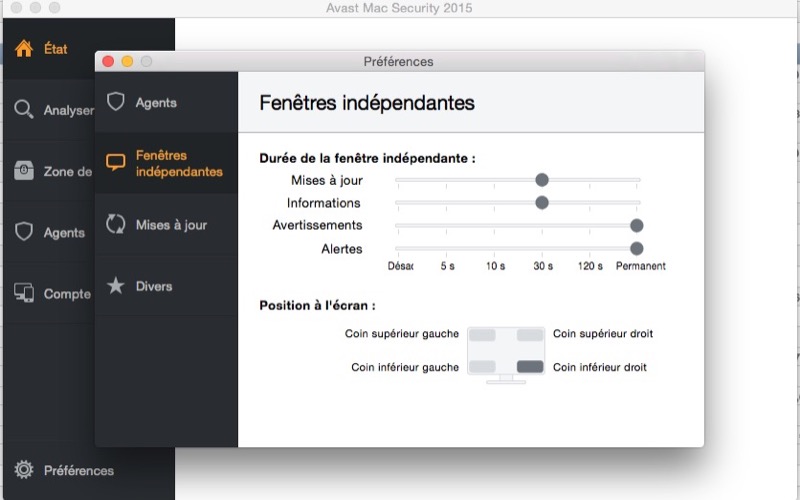The height and width of the screenshot is (500, 800).
Task: Select top-left corner popup position
Action: pos(482,335)
